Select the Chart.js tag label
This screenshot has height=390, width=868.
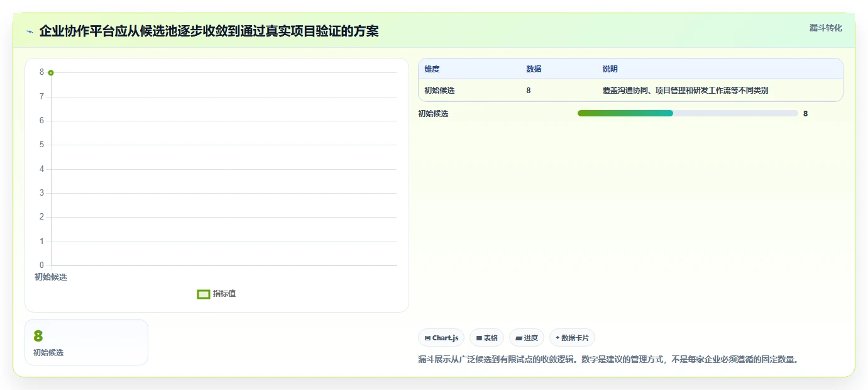pyautogui.click(x=446, y=338)
